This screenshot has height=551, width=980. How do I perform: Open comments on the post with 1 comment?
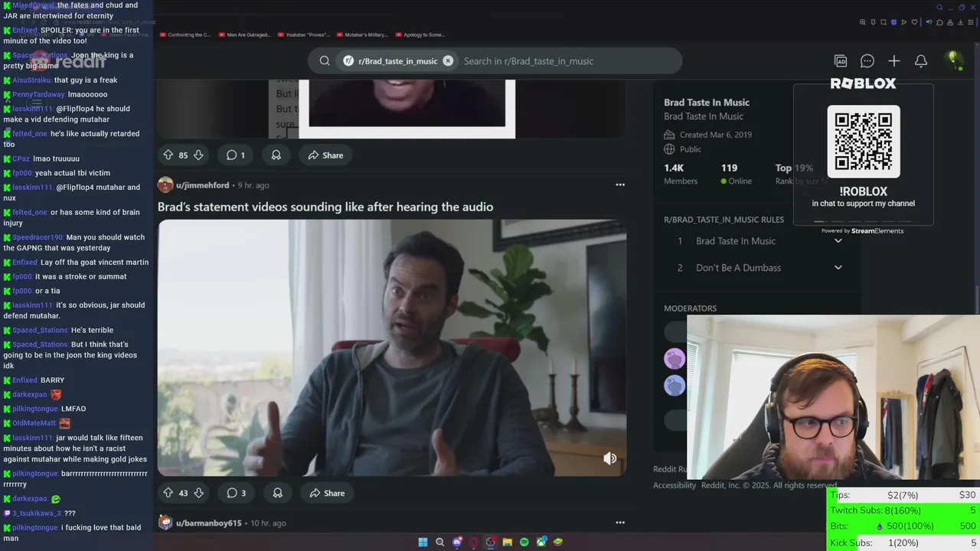(x=235, y=155)
